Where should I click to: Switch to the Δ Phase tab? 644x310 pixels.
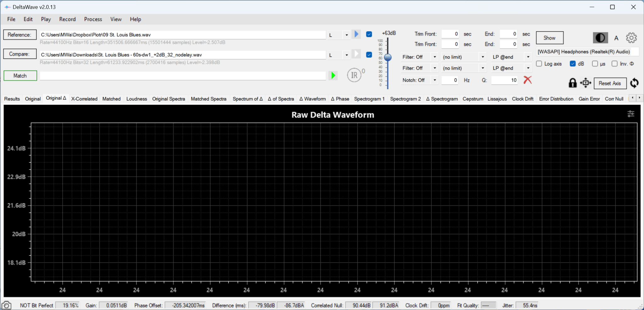(340, 99)
